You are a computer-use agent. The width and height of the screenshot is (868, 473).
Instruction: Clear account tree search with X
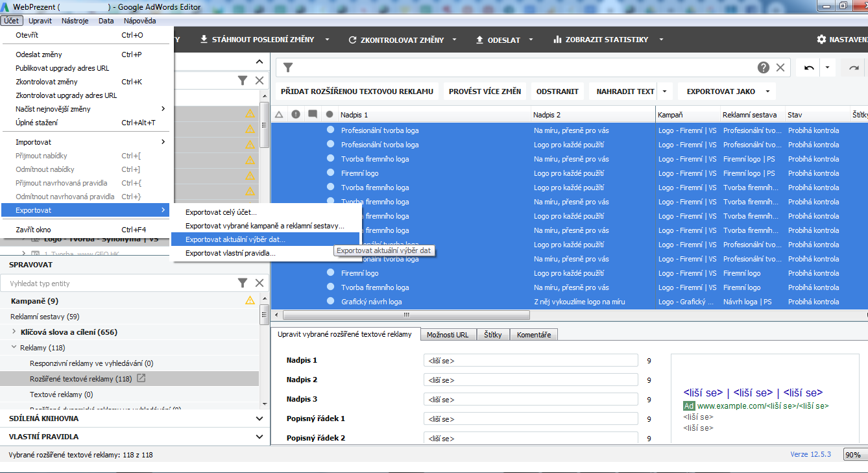[259, 80]
